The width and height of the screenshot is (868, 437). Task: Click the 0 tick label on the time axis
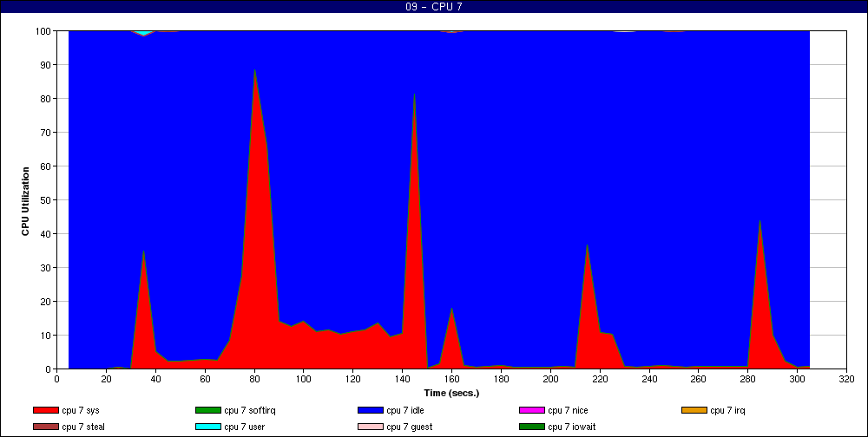coord(56,379)
